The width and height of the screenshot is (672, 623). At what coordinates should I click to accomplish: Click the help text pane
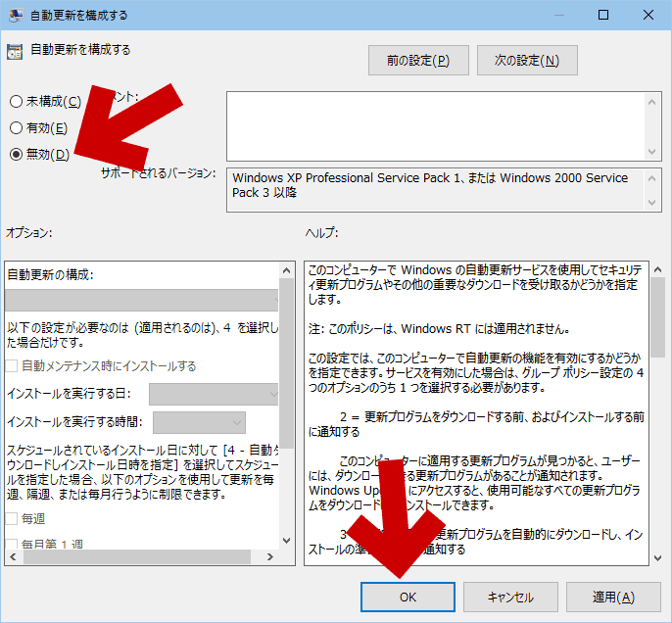point(476,413)
